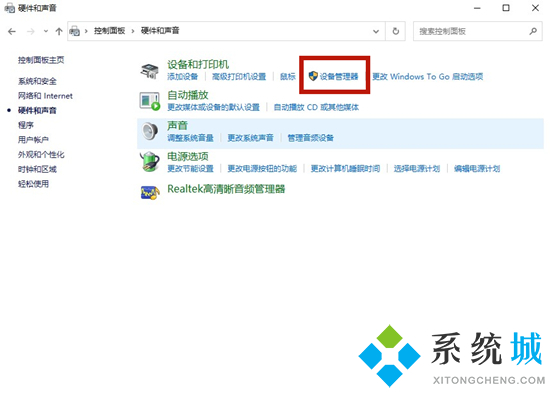Click the battery icon for 电源选项

click(150, 162)
